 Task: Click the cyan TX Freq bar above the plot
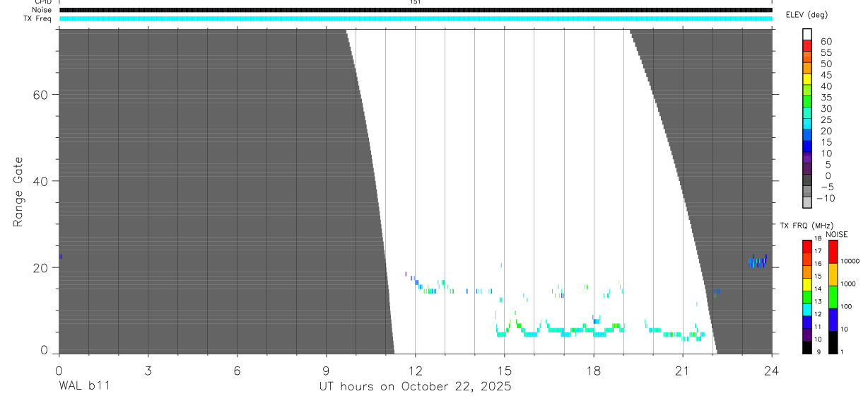[x=416, y=18]
